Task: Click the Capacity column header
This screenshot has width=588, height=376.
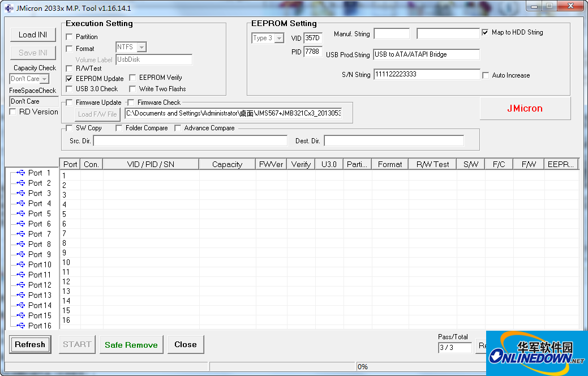Action: (x=227, y=164)
